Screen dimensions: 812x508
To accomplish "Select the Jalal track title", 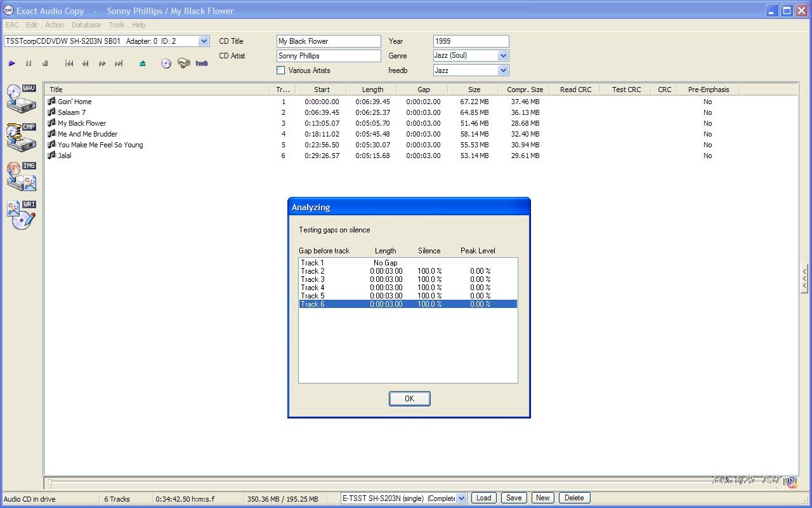I will 65,156.
